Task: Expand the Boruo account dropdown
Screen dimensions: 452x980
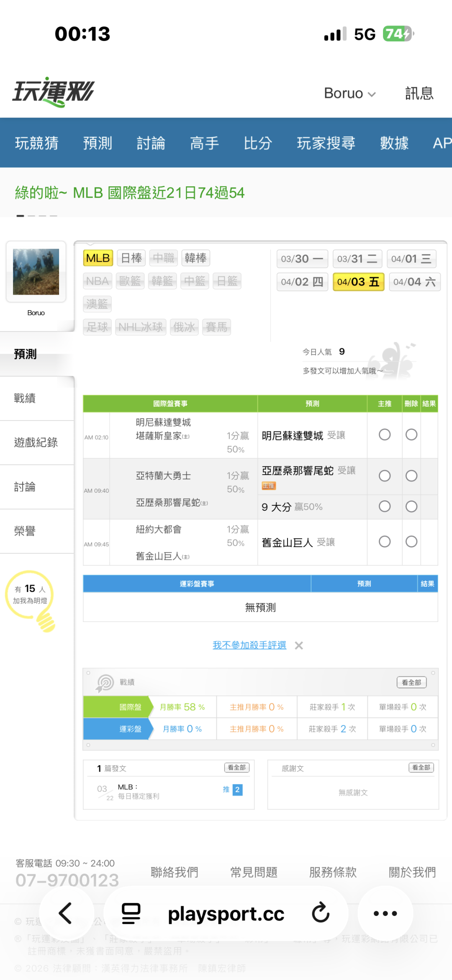Action: pyautogui.click(x=349, y=93)
